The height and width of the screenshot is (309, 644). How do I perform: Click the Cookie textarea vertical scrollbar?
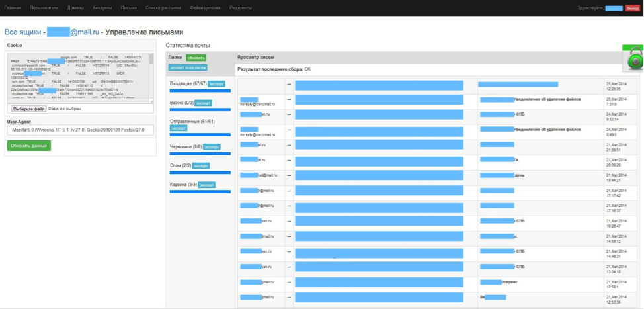(151, 77)
